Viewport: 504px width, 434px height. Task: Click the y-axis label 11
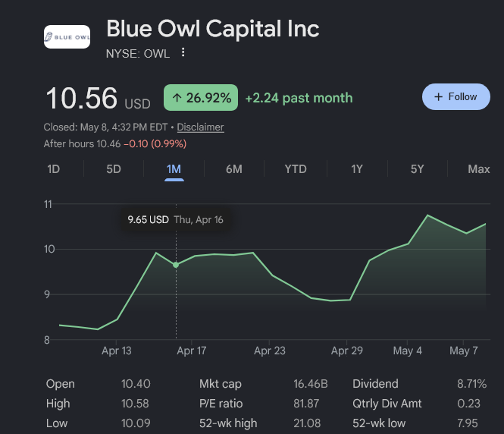48,204
